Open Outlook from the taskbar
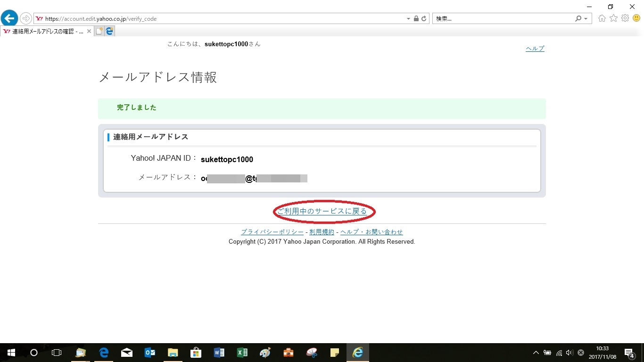 click(150, 353)
